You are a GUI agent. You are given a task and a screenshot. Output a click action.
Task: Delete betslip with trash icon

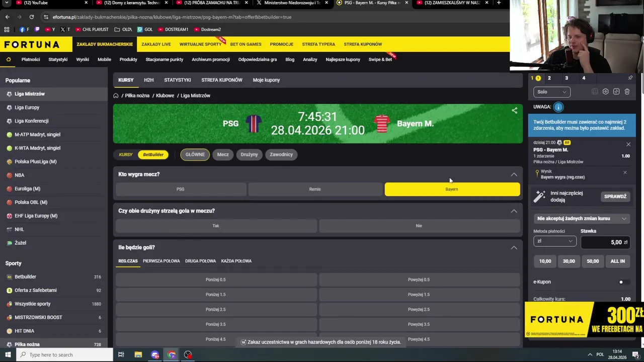tap(627, 92)
